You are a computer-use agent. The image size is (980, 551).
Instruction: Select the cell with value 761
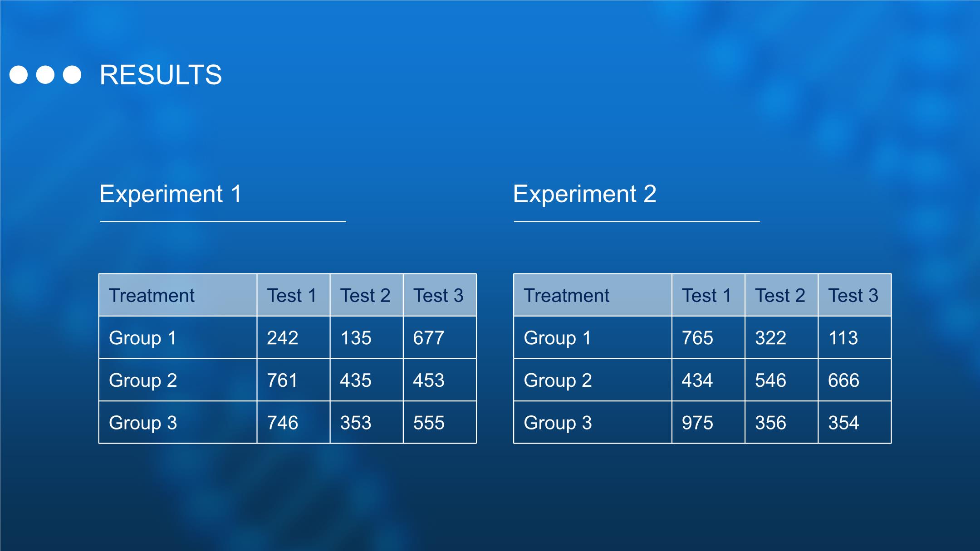282,380
